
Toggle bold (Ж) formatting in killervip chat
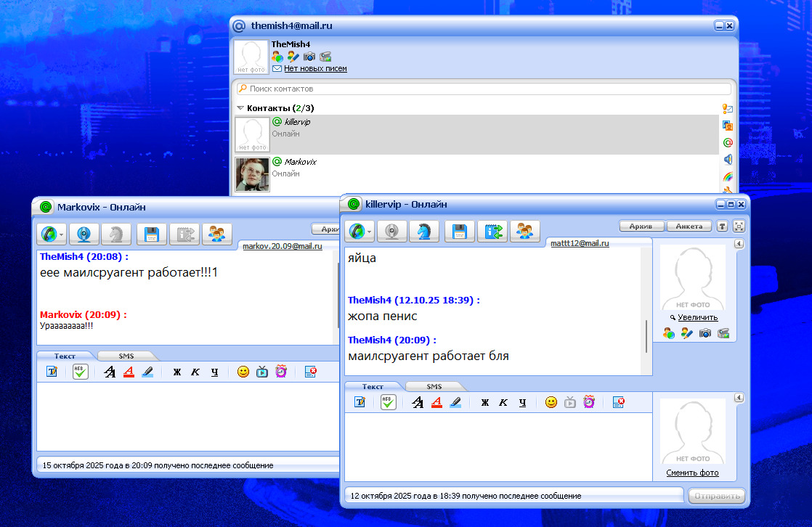[484, 402]
